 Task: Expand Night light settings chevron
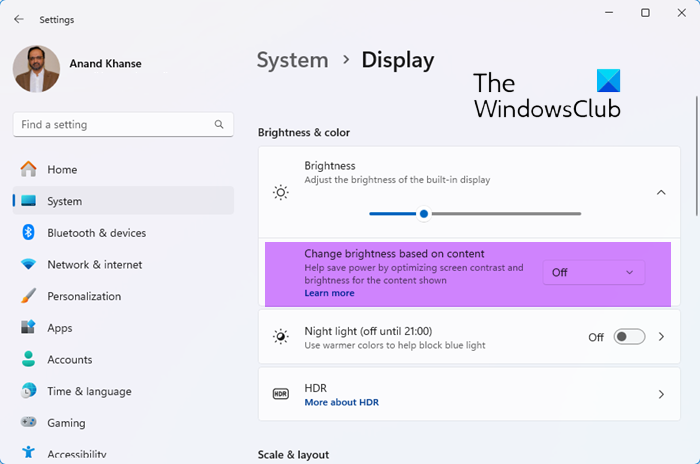pos(661,337)
